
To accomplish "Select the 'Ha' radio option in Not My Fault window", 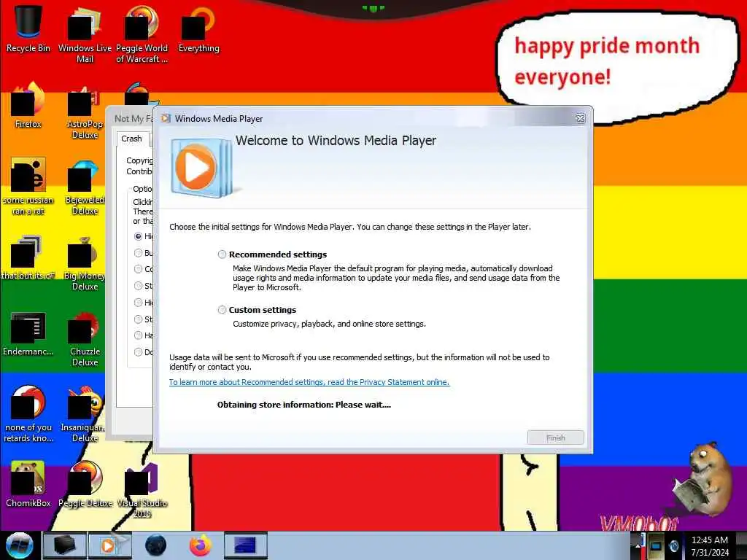I will pos(138,335).
